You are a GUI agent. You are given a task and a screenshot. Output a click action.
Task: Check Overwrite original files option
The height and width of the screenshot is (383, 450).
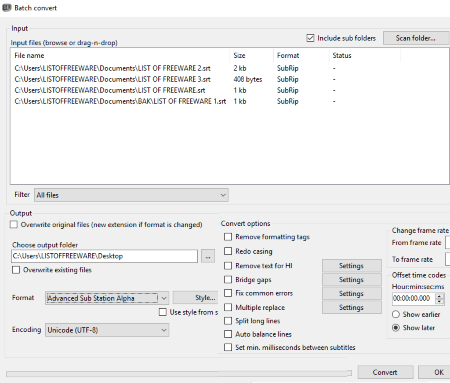click(14, 224)
